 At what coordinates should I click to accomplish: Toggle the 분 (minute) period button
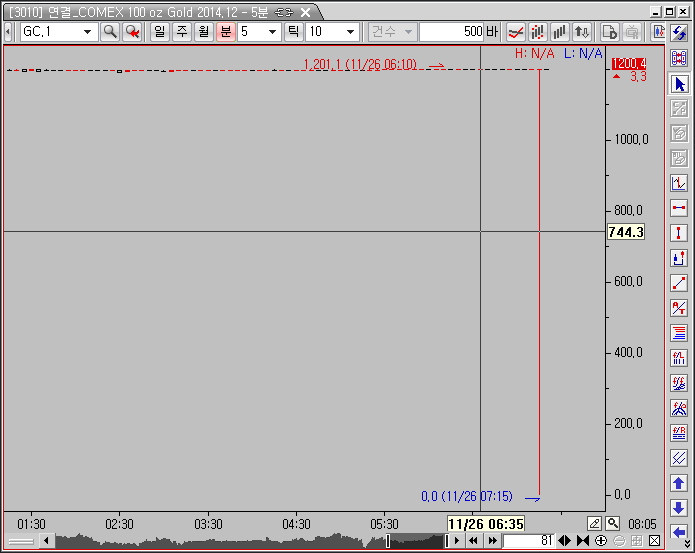coord(225,32)
